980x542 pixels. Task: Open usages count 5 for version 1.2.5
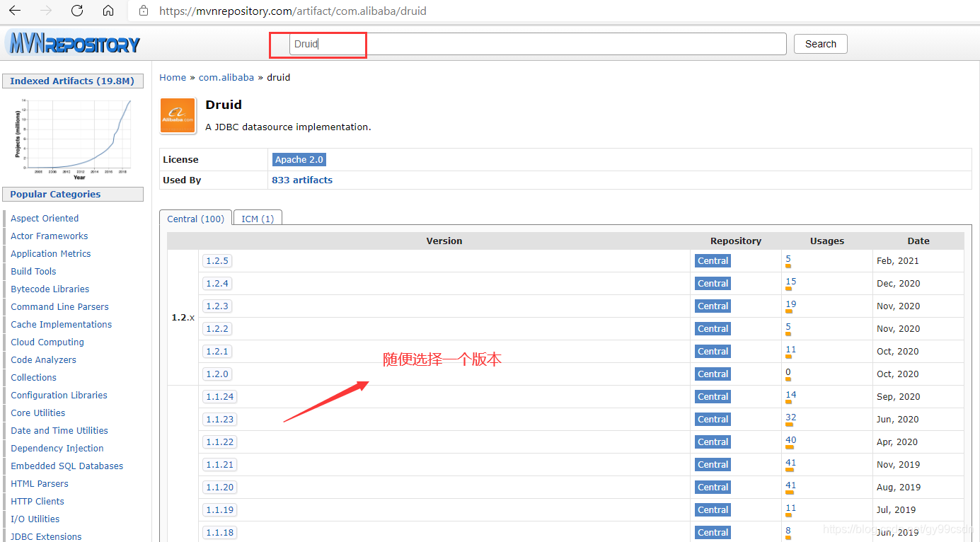[788, 259]
